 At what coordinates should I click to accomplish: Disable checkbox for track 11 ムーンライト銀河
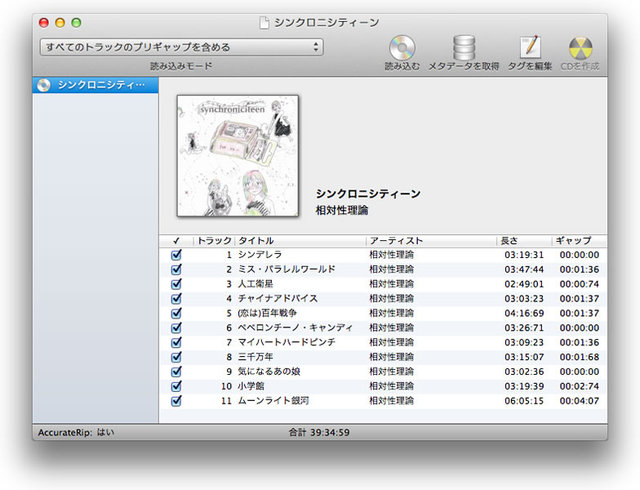point(176,401)
